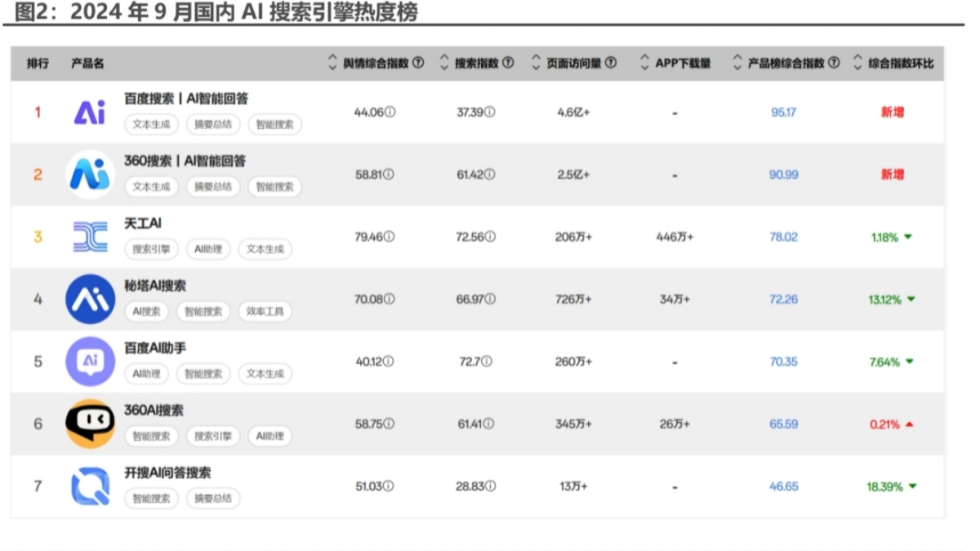
Task: Click info icon next to 37.39 value
Action: point(490,113)
